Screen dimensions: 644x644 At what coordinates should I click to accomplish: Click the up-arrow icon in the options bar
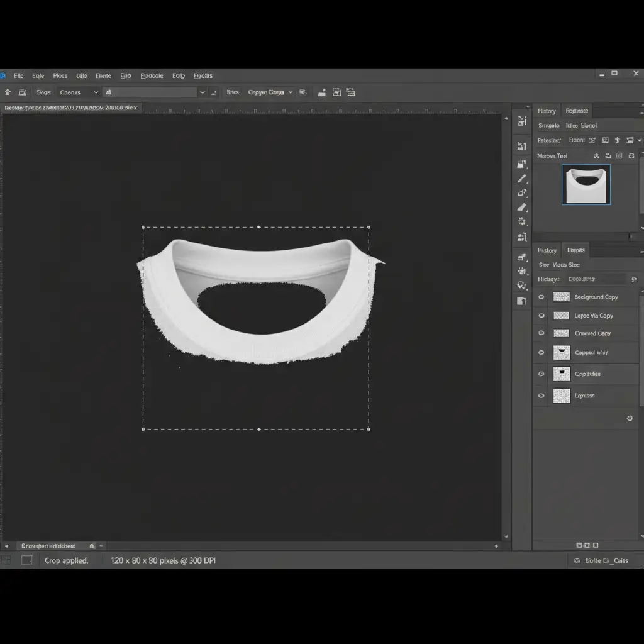(8, 92)
